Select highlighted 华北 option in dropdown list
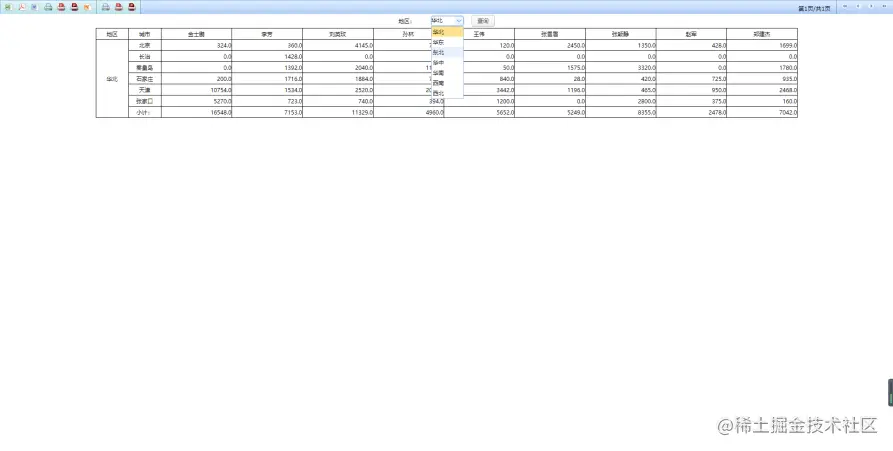Viewport: 893px width, 451px height. (x=447, y=32)
